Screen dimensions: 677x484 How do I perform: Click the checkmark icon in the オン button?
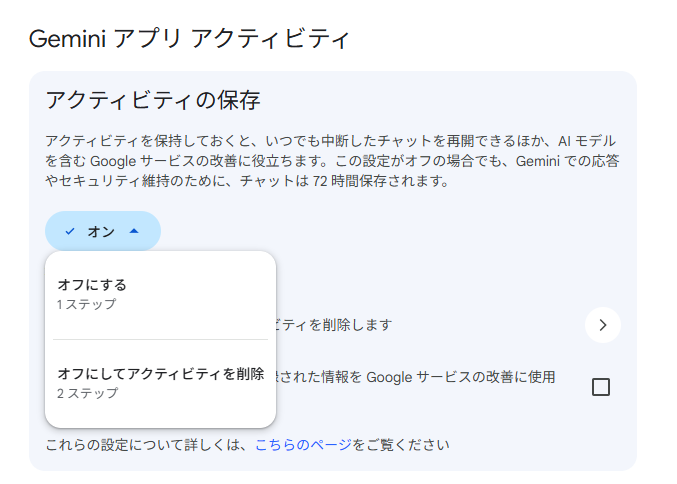(69, 232)
